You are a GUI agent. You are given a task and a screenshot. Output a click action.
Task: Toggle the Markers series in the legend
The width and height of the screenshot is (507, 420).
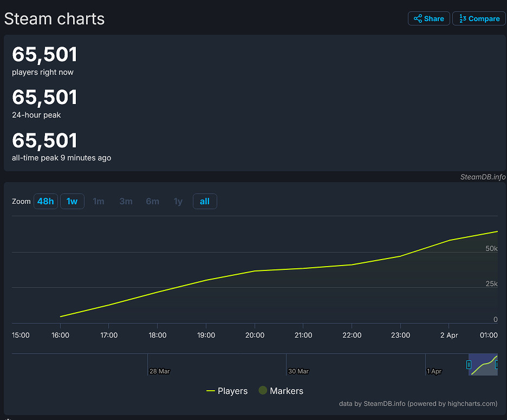coord(281,391)
